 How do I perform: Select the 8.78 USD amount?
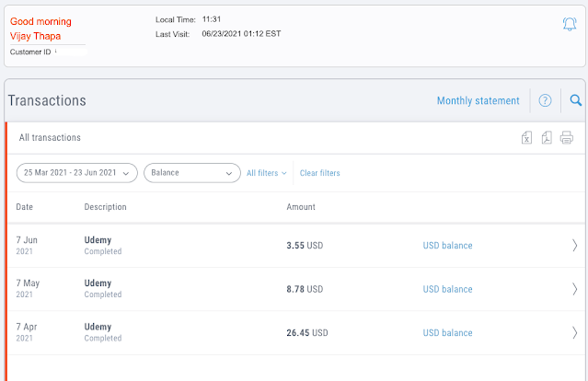point(305,289)
